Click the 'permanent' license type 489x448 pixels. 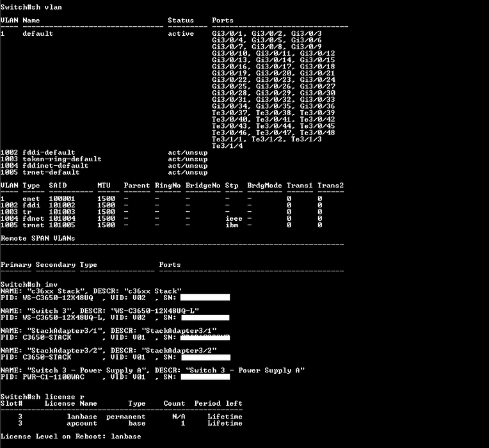(125, 417)
